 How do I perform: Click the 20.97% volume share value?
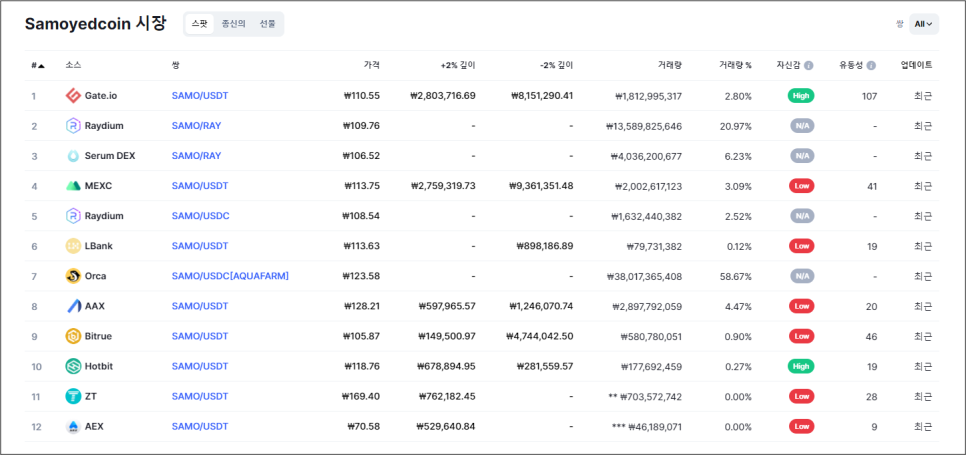point(736,126)
